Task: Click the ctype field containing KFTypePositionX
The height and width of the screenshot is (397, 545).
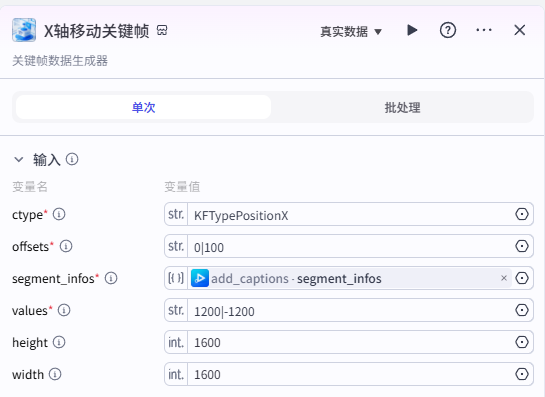Action: tap(349, 214)
